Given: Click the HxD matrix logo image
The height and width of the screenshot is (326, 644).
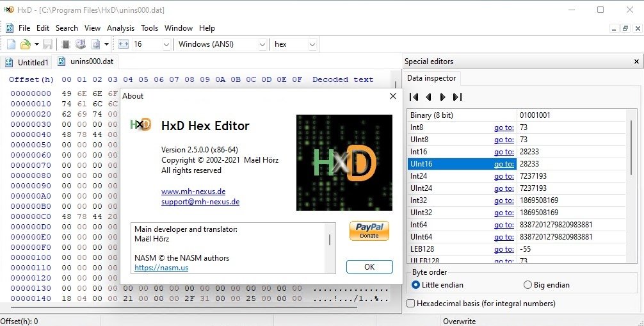Looking at the screenshot, I should pos(344,163).
